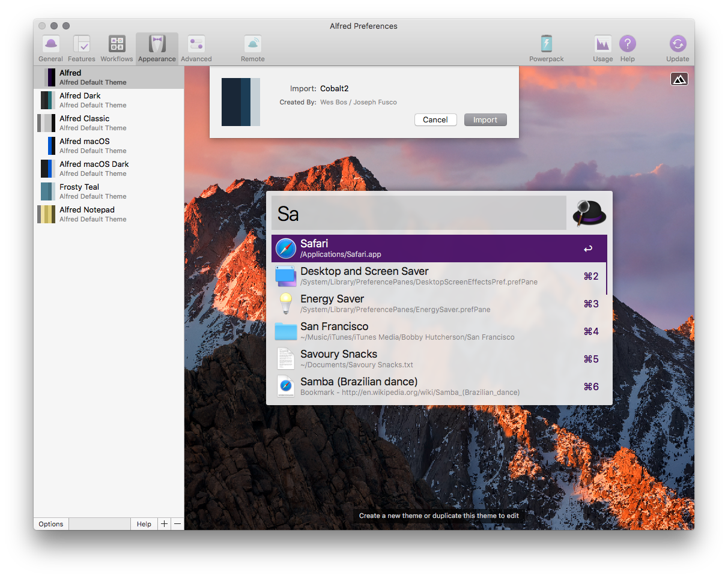Open the Update pane

click(677, 49)
